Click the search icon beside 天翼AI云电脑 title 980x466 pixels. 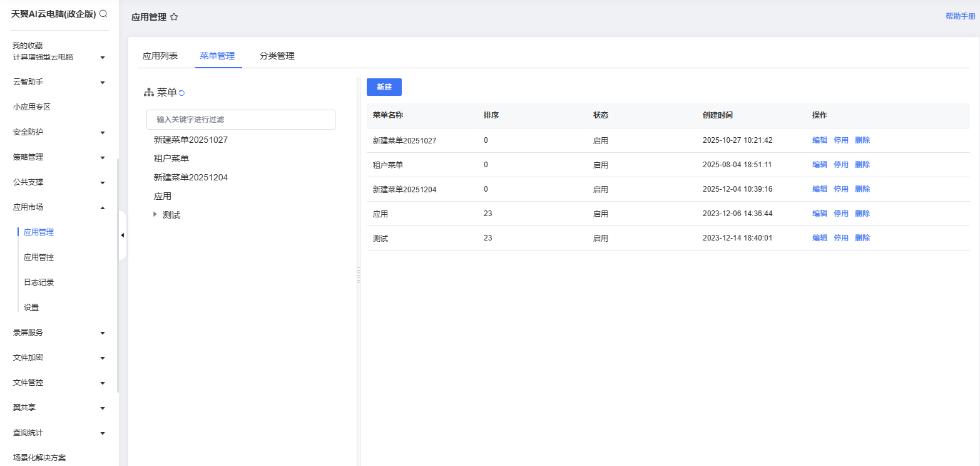(103, 14)
